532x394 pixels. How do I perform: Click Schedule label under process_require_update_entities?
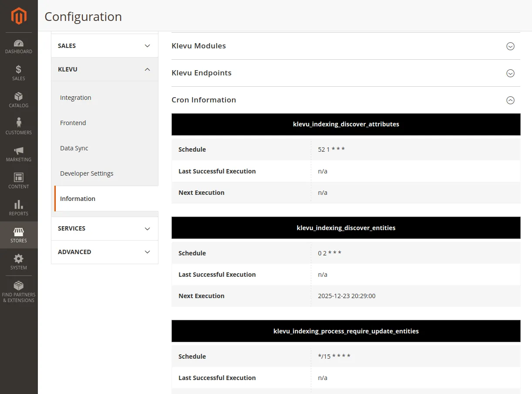click(192, 357)
